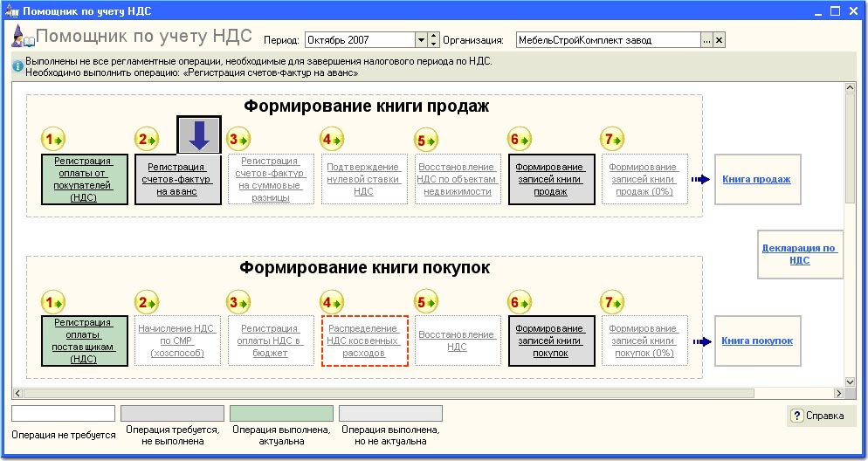This screenshot has width=868, height=461.
Task: Clear the Организация field with X button
Action: [x=719, y=40]
